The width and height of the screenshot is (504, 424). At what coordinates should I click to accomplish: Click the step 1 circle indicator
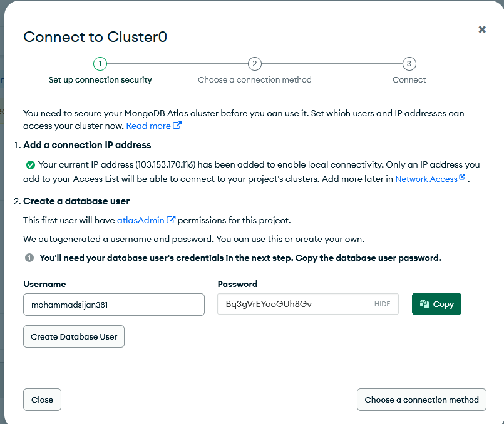[100, 64]
